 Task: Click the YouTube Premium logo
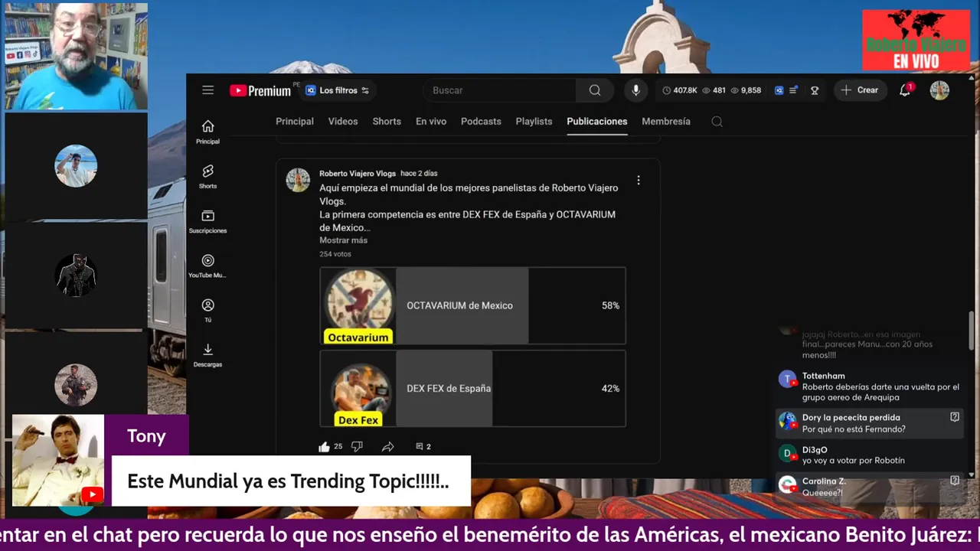pyautogui.click(x=260, y=90)
